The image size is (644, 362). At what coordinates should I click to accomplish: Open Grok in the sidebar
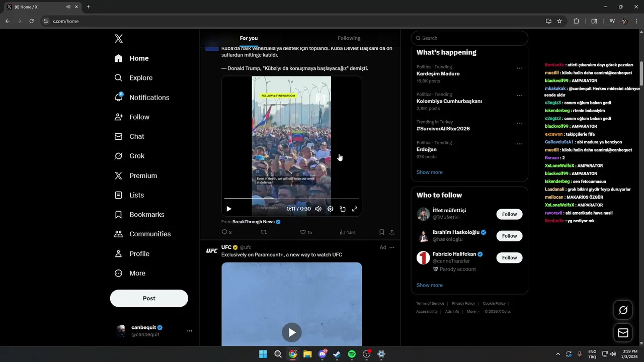point(129,156)
